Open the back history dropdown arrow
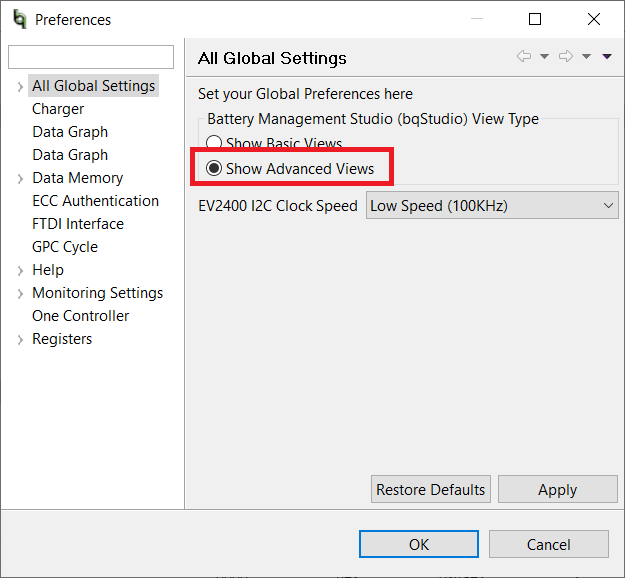The image size is (625, 578). coord(544,57)
